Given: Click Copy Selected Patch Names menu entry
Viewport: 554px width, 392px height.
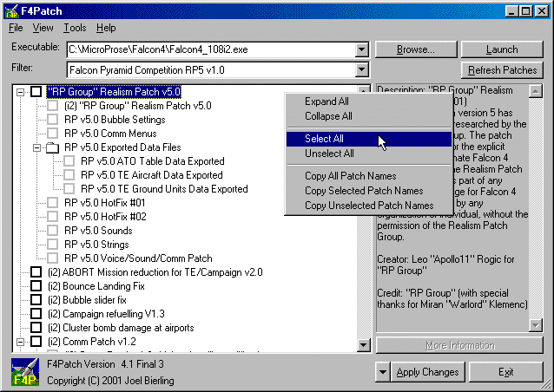Looking at the screenshot, I should pyautogui.click(x=364, y=191).
